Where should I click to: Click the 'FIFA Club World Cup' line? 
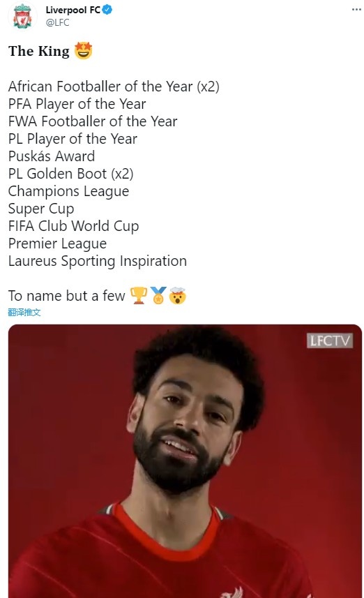coord(73,226)
